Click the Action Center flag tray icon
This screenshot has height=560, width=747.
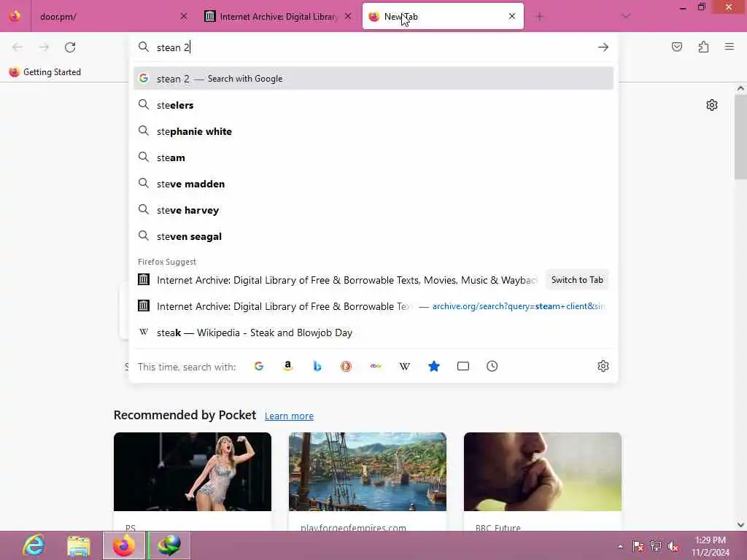pos(638,546)
